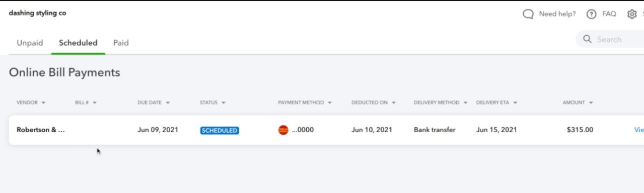Click the search magnifier icon
The image size is (644, 193).
point(587,39)
